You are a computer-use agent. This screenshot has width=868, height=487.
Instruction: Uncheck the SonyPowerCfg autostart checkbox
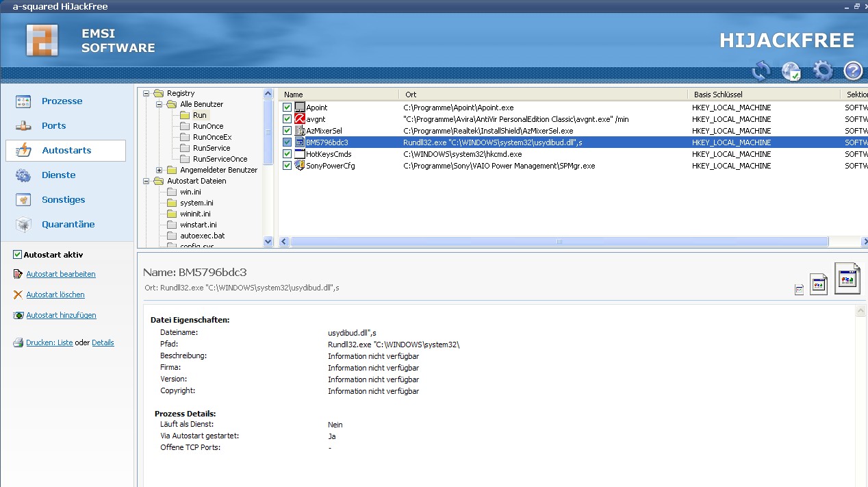tap(288, 166)
